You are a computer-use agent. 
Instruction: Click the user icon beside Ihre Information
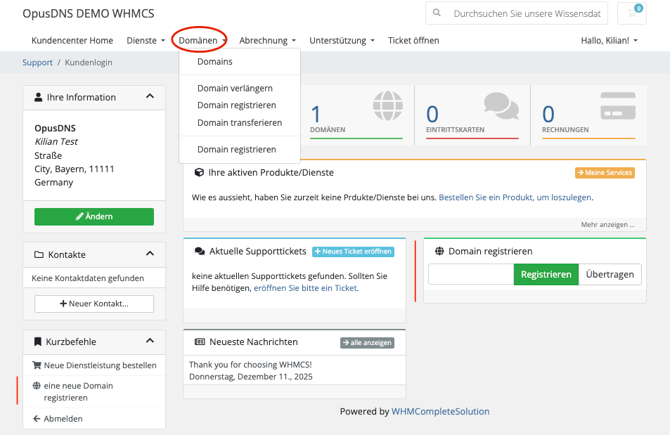coord(38,97)
